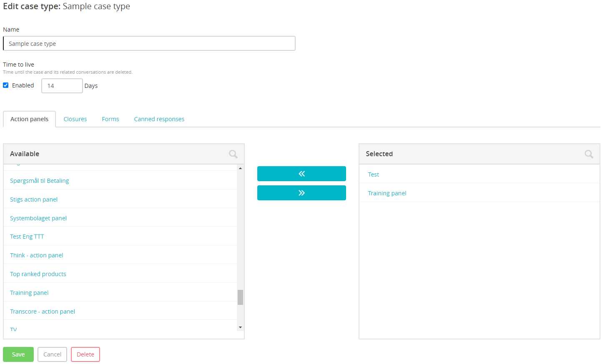The width and height of the screenshot is (605, 364).
Task: Click the Cancel button
Action: [52, 354]
